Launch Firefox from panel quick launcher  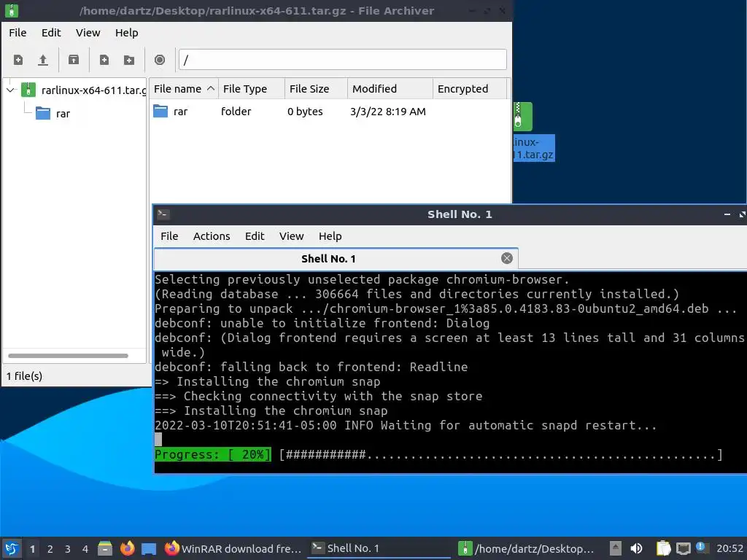(127, 548)
